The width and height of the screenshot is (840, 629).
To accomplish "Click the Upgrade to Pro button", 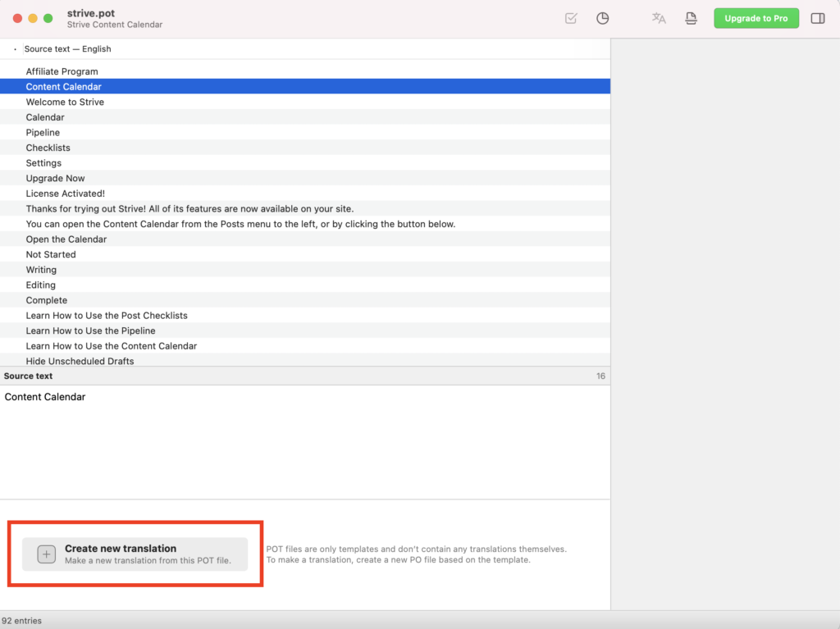I will tap(756, 18).
